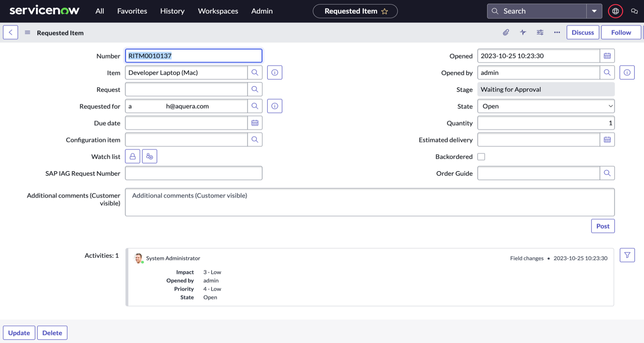Click System Administrator avatar in activities
The width and height of the screenshot is (644, 343).
(x=138, y=258)
